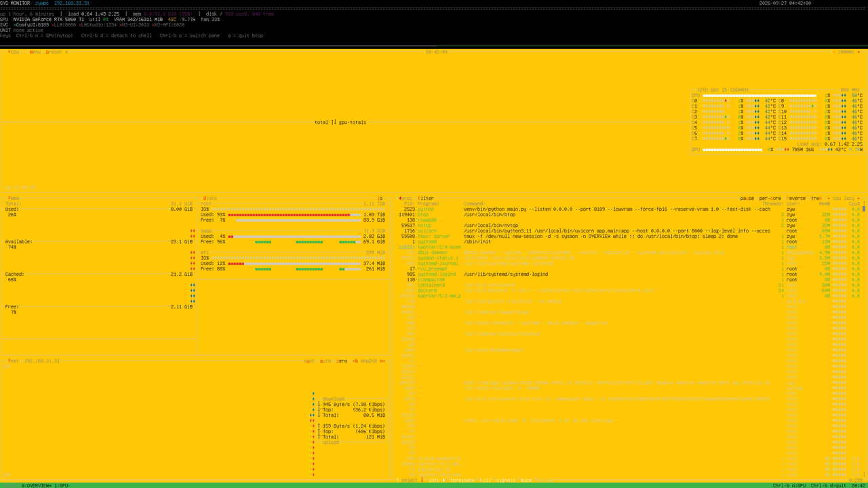Select the python process row
The height and width of the screenshot is (488, 868).
(631, 209)
